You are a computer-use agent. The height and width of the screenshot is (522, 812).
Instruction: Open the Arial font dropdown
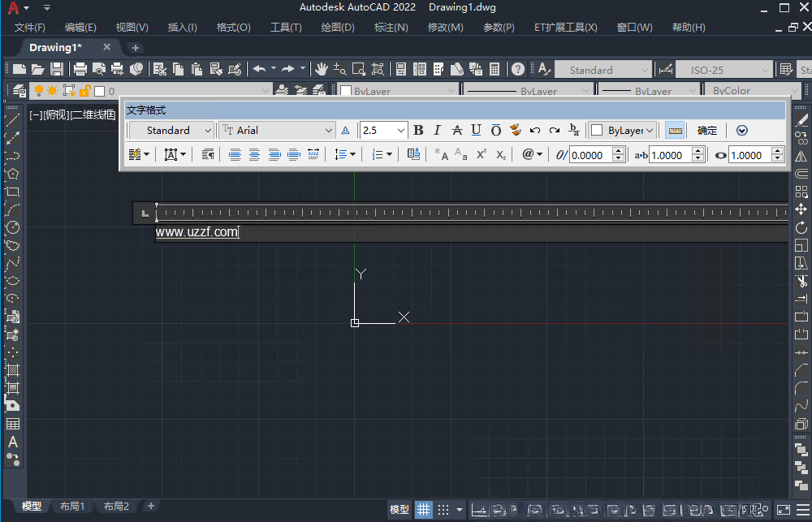278,130
